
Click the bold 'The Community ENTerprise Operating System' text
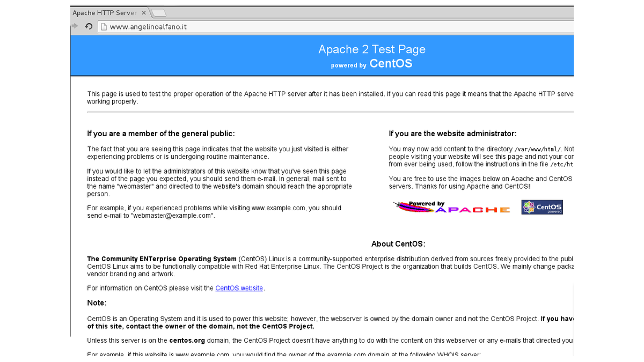click(x=162, y=259)
